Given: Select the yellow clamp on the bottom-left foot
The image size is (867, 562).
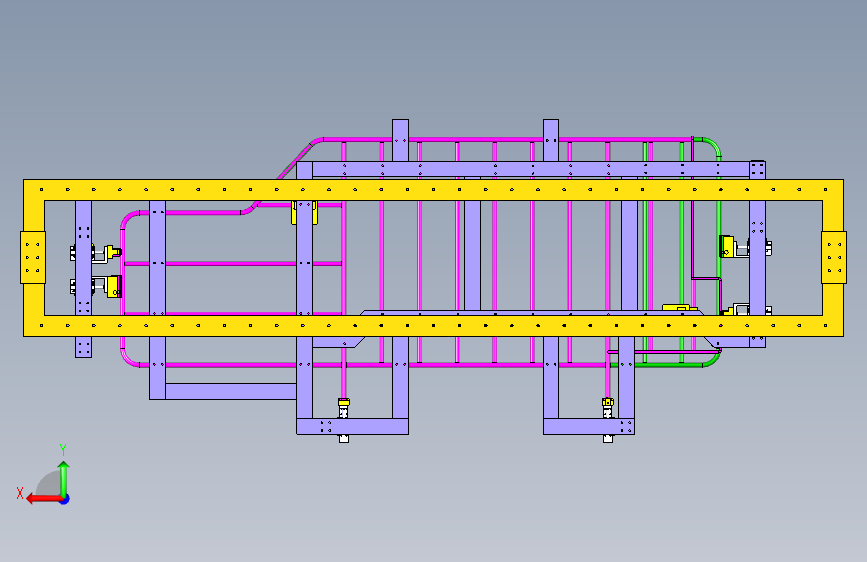Looking at the screenshot, I should (x=343, y=403).
